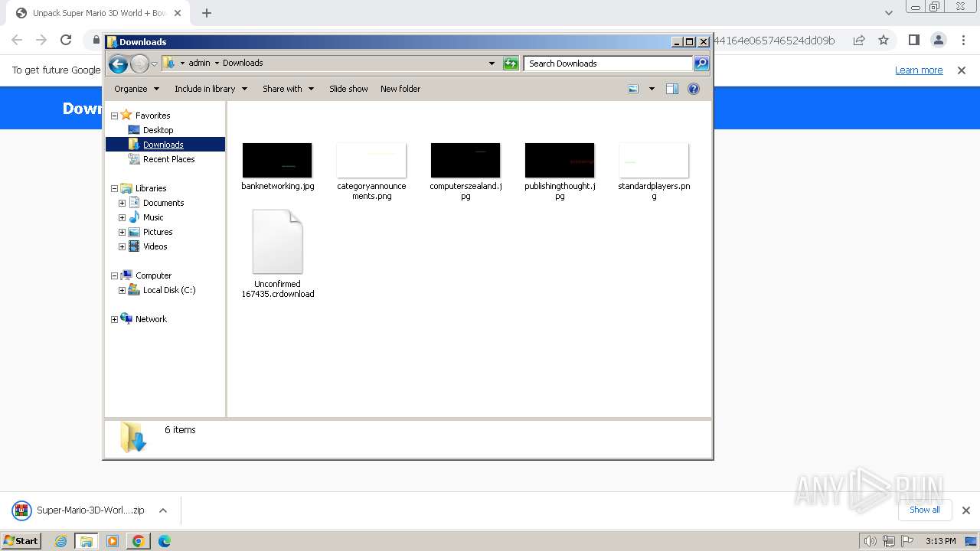Collapse the Favorites tree group
980x551 pixels.
[114, 116]
